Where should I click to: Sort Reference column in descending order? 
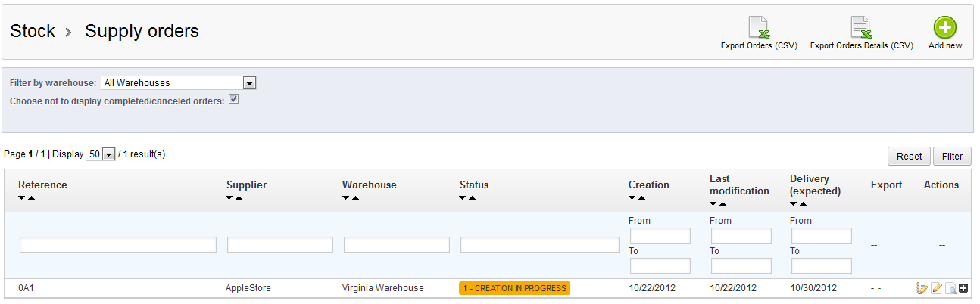point(22,198)
